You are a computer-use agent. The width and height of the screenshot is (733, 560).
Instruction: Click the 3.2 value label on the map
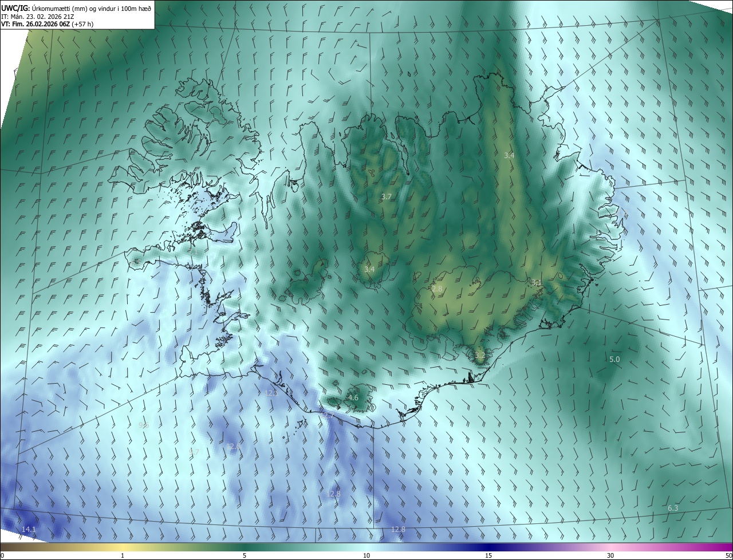click(x=480, y=355)
